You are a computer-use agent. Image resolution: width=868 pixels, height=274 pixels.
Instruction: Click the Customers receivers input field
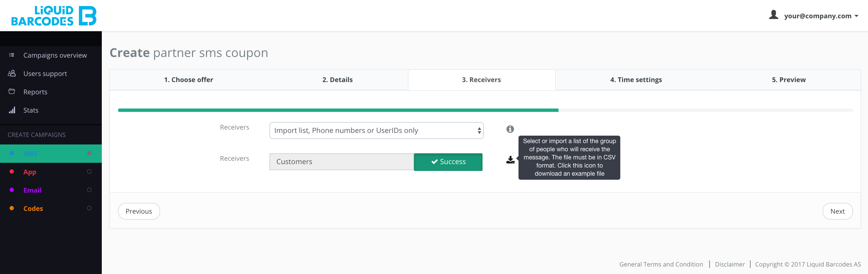pyautogui.click(x=342, y=162)
